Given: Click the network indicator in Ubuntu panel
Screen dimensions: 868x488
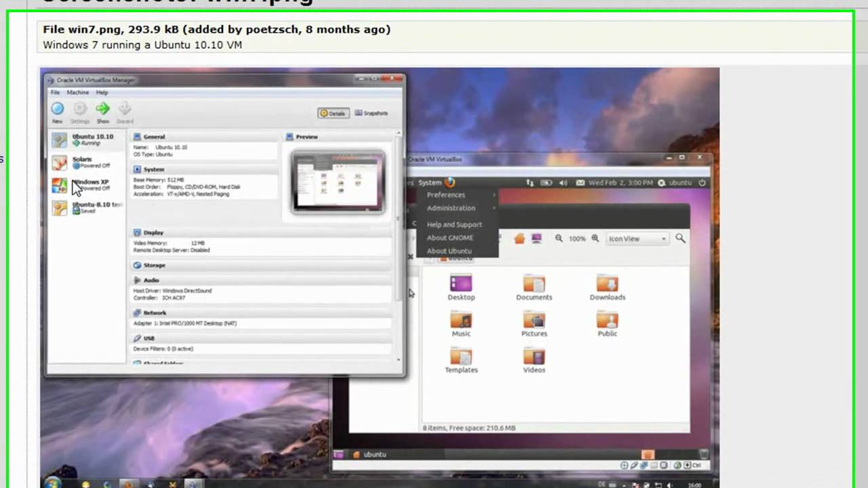Looking at the screenshot, I should pos(530,182).
